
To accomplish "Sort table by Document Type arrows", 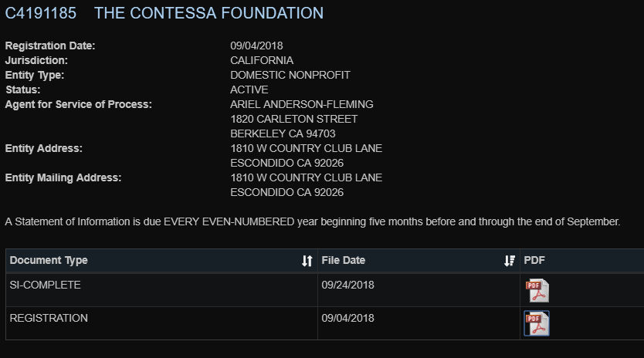I will click(x=307, y=261).
